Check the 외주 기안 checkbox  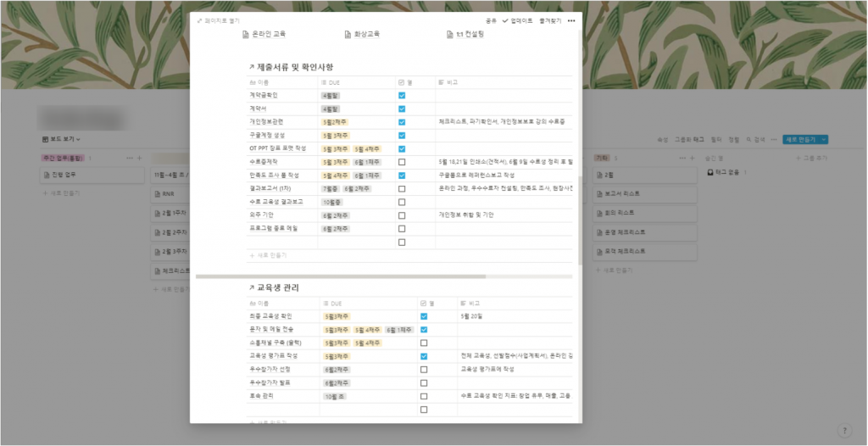402,215
